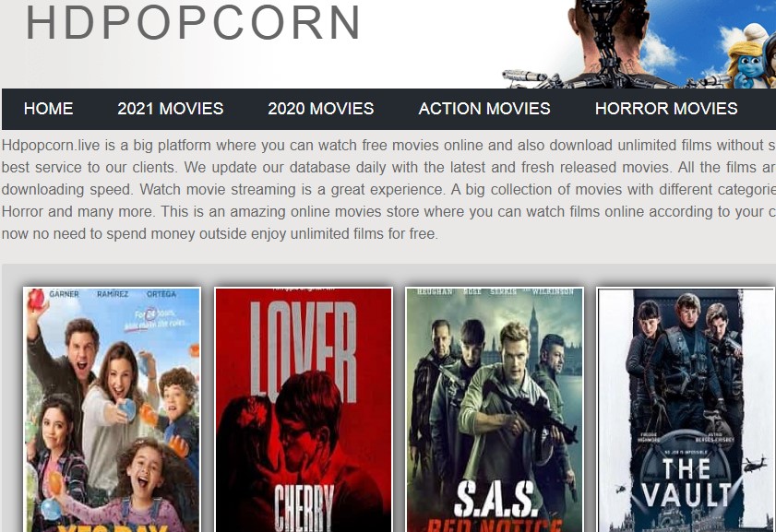This screenshot has height=532, width=776.
Task: Click THE VAULT title lettering
Action: coord(686,482)
